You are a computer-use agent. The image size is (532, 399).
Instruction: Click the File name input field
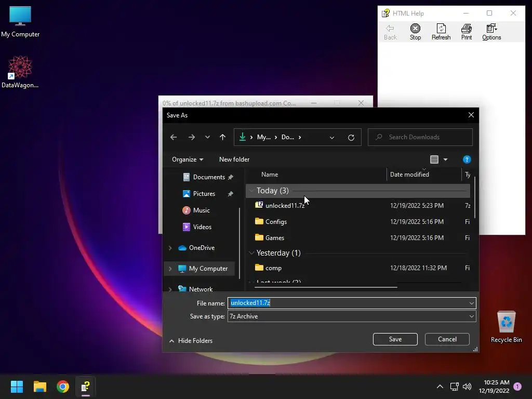coord(348,303)
